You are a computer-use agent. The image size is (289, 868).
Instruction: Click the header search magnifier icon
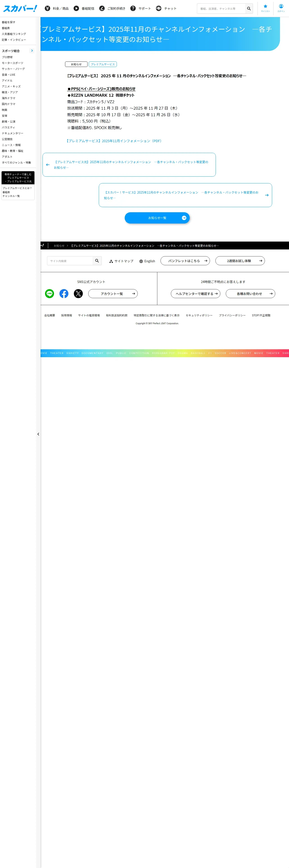pos(249,9)
